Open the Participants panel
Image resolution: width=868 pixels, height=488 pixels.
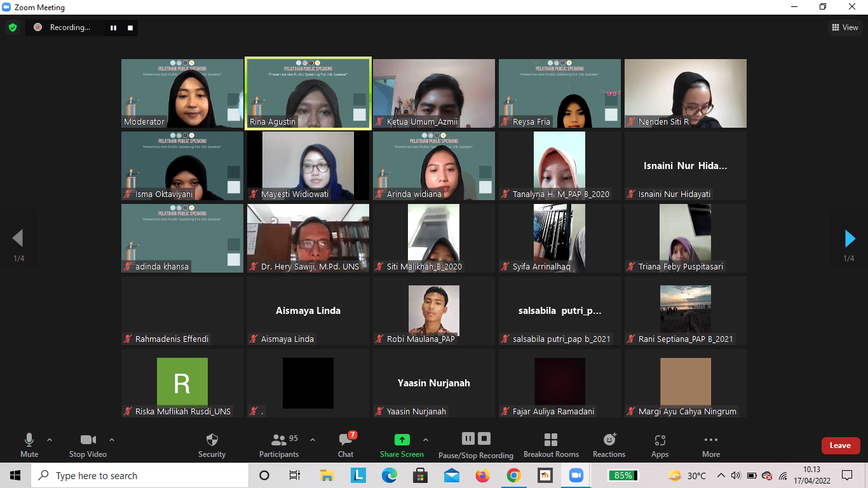coord(279,440)
